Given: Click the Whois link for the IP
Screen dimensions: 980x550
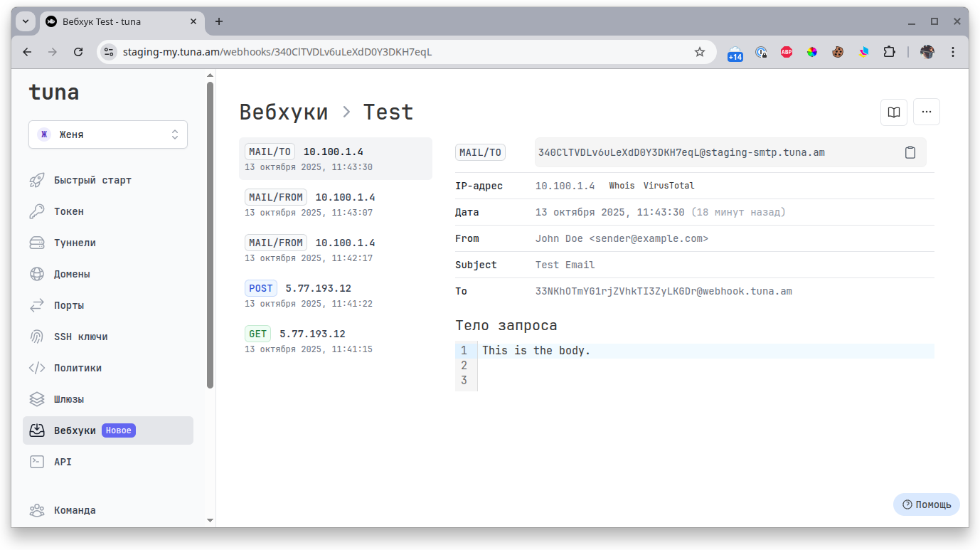Looking at the screenshot, I should coord(622,186).
